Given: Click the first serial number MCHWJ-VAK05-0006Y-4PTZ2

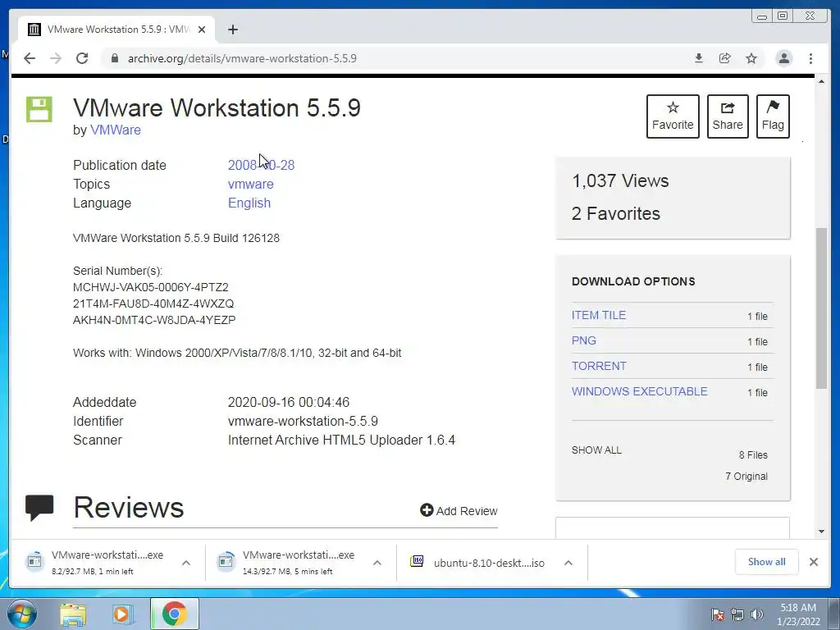Looking at the screenshot, I should (x=151, y=287).
